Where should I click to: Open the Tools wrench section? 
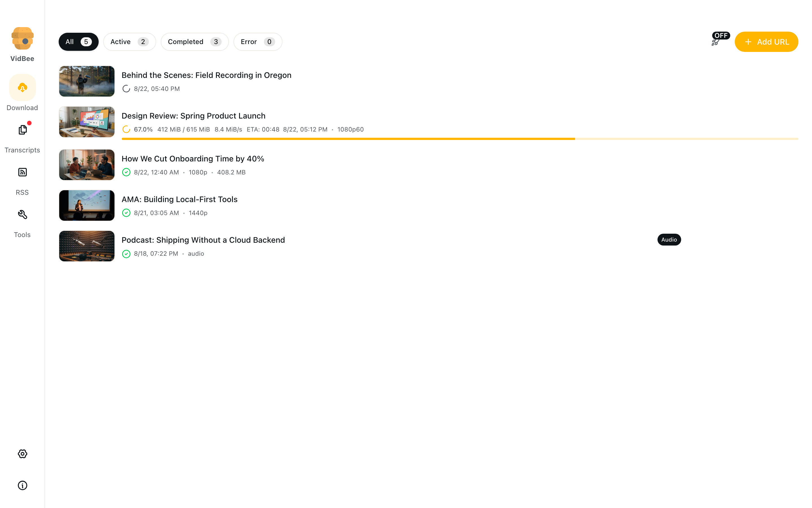pos(23,214)
